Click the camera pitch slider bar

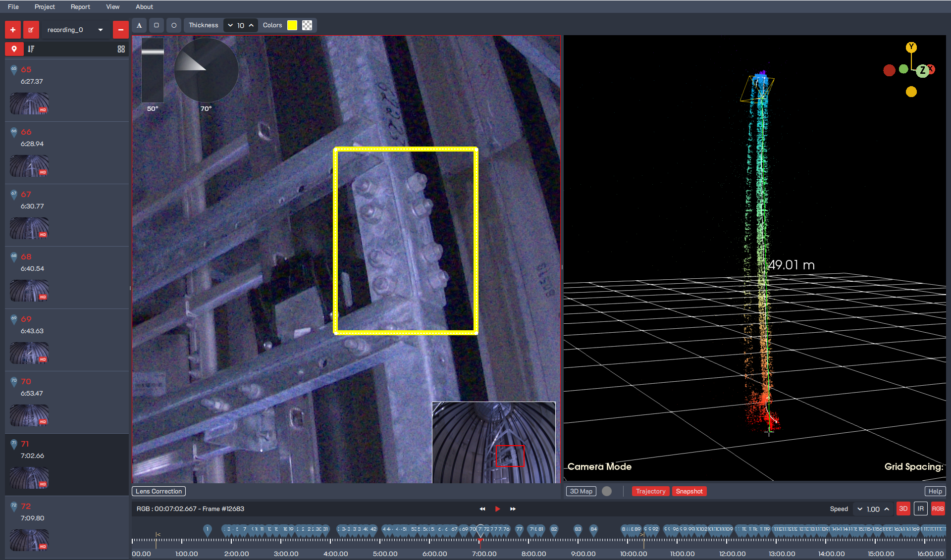[x=153, y=70]
